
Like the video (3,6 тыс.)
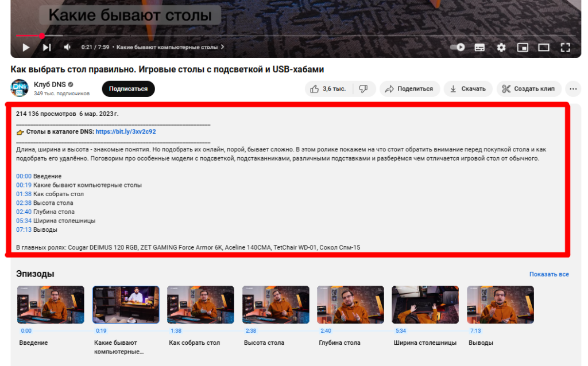pyautogui.click(x=328, y=89)
